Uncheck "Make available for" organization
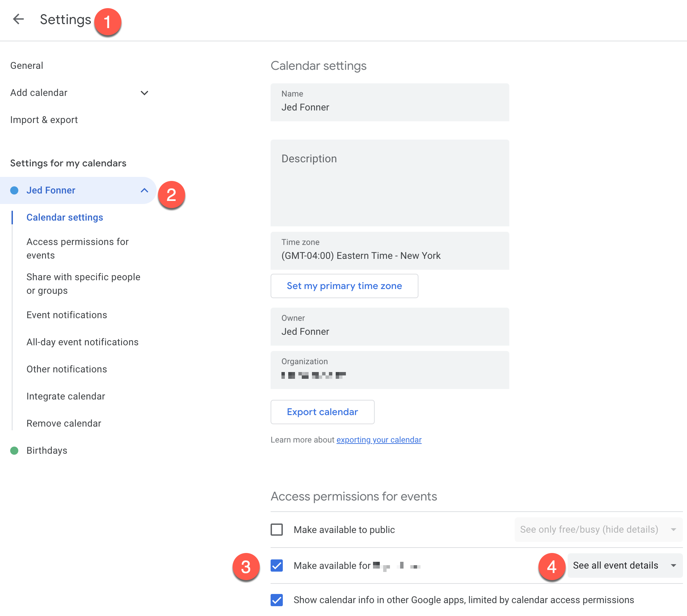 tap(277, 566)
